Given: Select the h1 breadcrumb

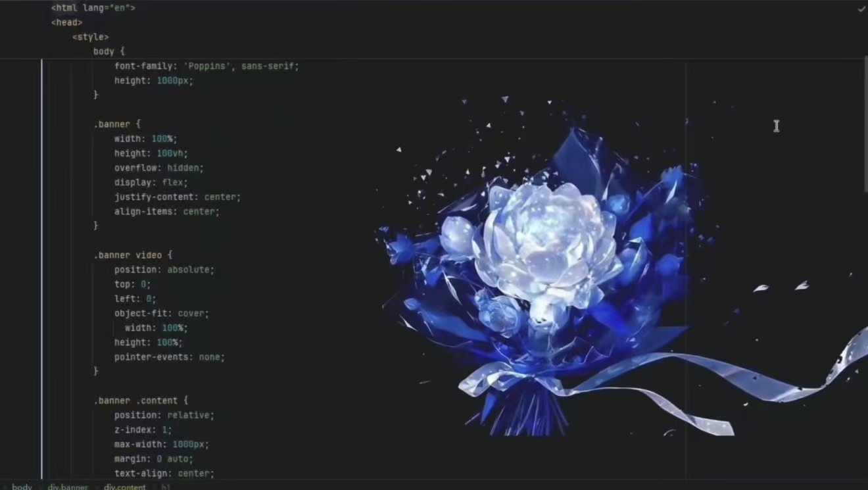Looking at the screenshot, I should [166, 487].
